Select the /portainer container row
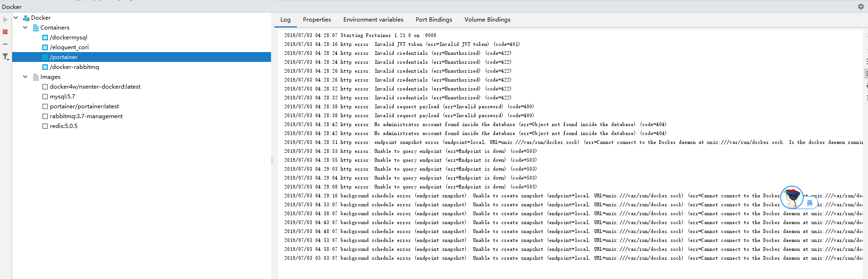This screenshot has width=868, height=279. click(x=141, y=57)
